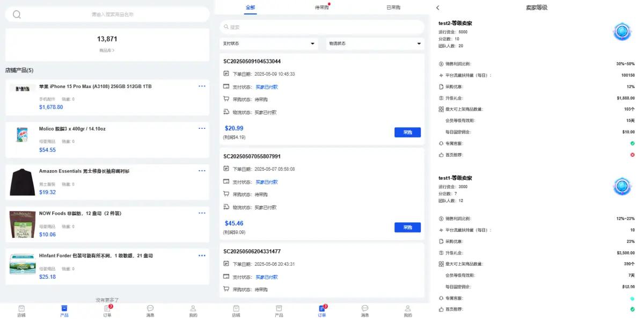Open more options for the NOW Foods product

pyautogui.click(x=202, y=213)
